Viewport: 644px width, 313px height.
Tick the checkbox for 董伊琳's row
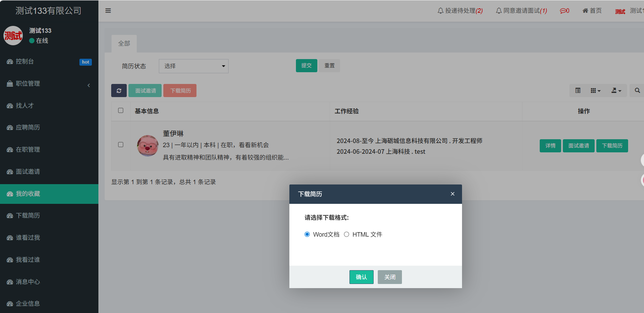point(121,145)
